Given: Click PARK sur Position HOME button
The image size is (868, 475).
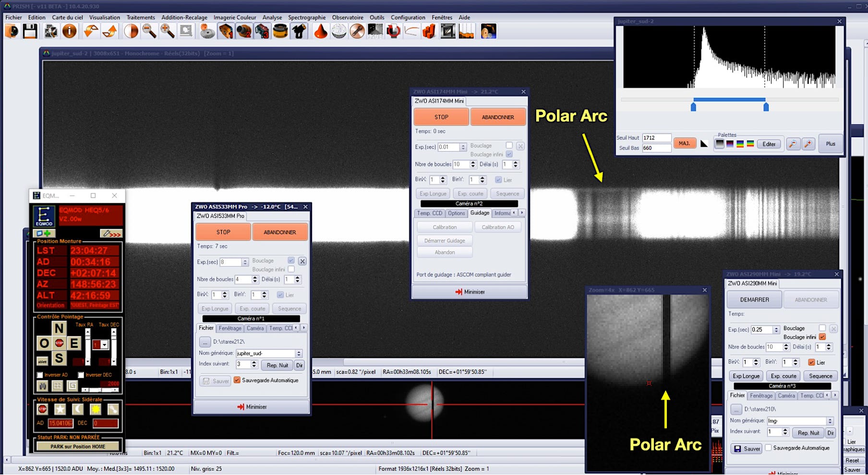Looking at the screenshot, I should point(78,446).
